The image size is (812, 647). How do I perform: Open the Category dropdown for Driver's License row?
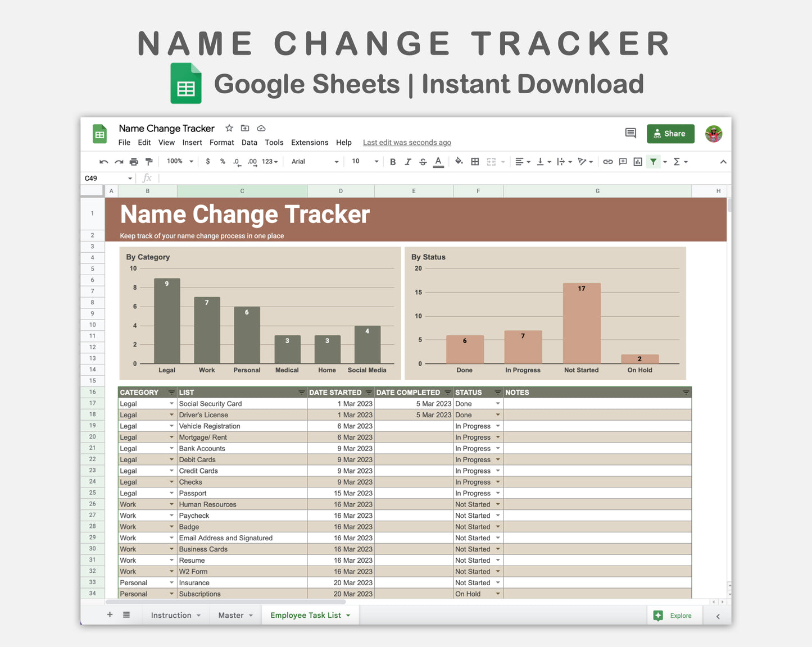pos(171,414)
